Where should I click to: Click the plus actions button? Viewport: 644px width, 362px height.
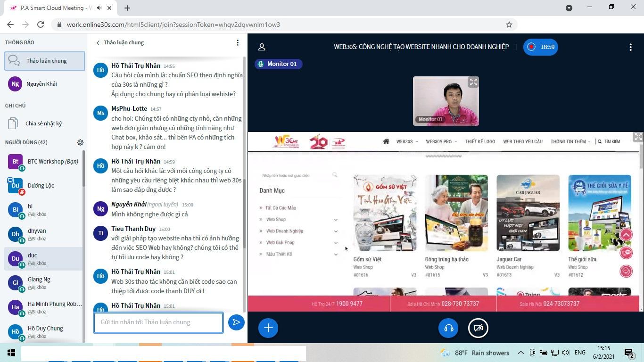268,328
